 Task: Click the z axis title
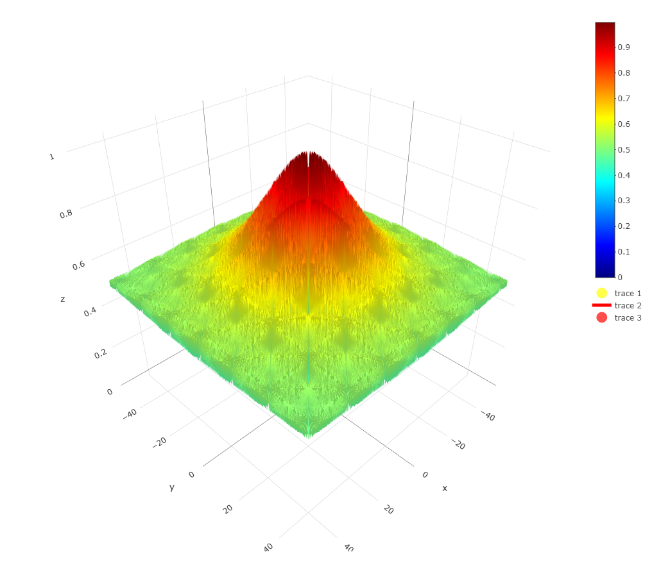coord(63,299)
